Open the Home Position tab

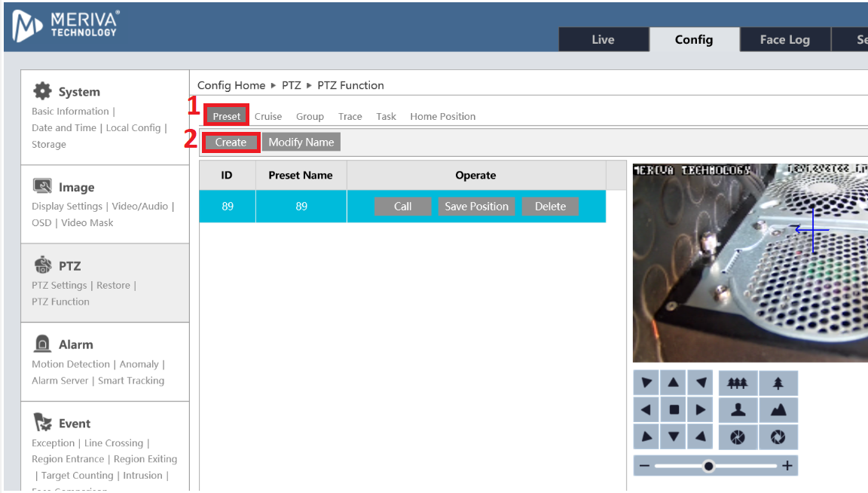pyautogui.click(x=442, y=116)
